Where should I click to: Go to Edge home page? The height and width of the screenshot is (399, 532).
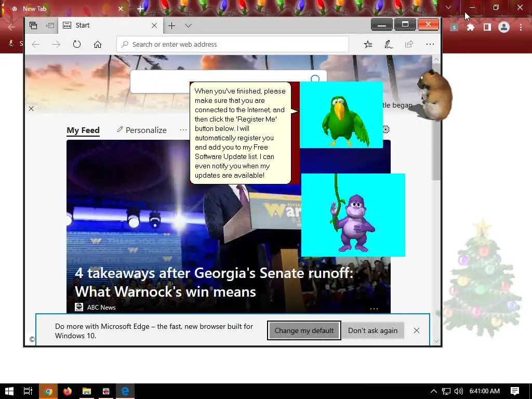coord(98,45)
